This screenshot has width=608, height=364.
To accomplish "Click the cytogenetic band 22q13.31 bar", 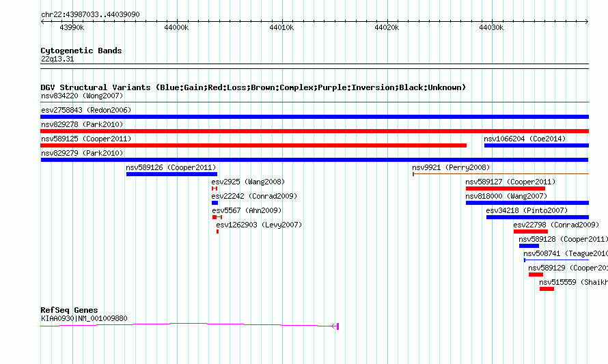I will (x=314, y=66).
